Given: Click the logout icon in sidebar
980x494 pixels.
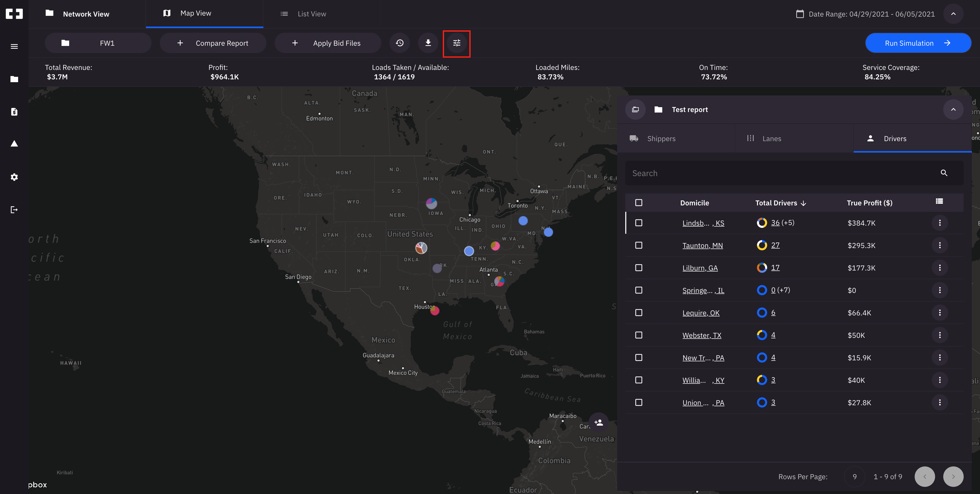Looking at the screenshot, I should 14,210.
